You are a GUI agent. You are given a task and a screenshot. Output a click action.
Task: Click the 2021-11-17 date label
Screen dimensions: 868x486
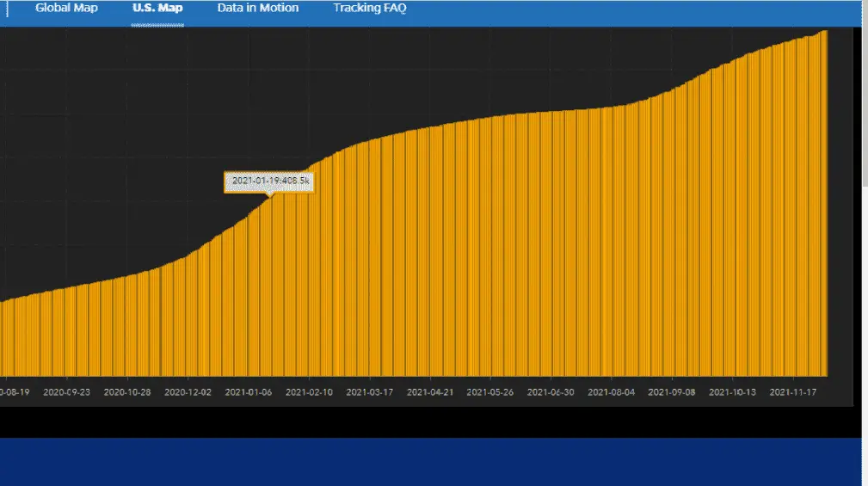[x=793, y=392]
